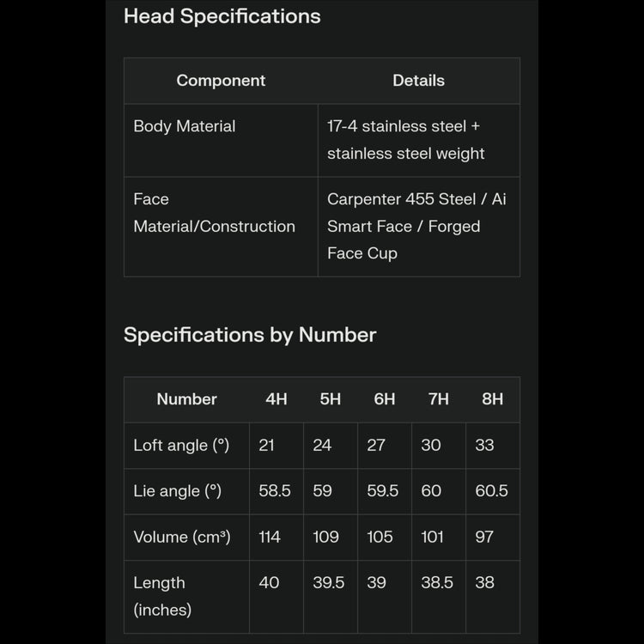
Task: Click the 8H lie angle value 60.5
Action: (x=491, y=491)
